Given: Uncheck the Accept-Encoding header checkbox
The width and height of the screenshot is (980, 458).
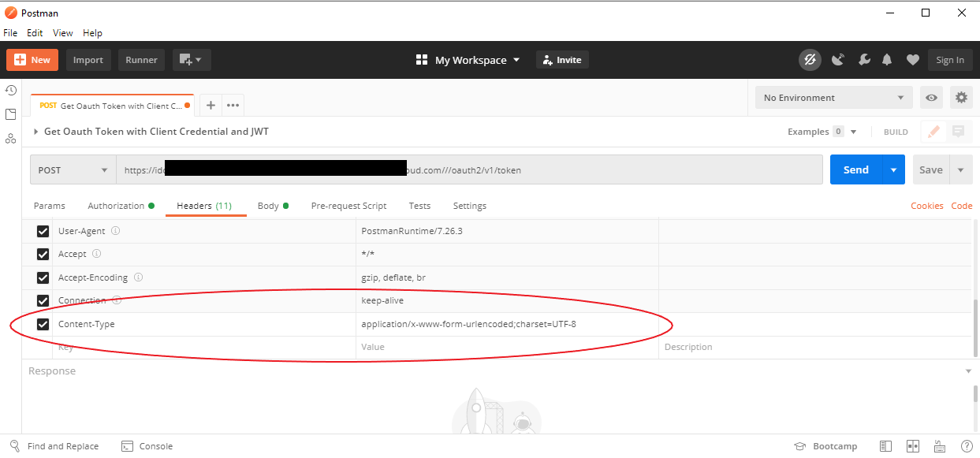Looking at the screenshot, I should coord(43,277).
